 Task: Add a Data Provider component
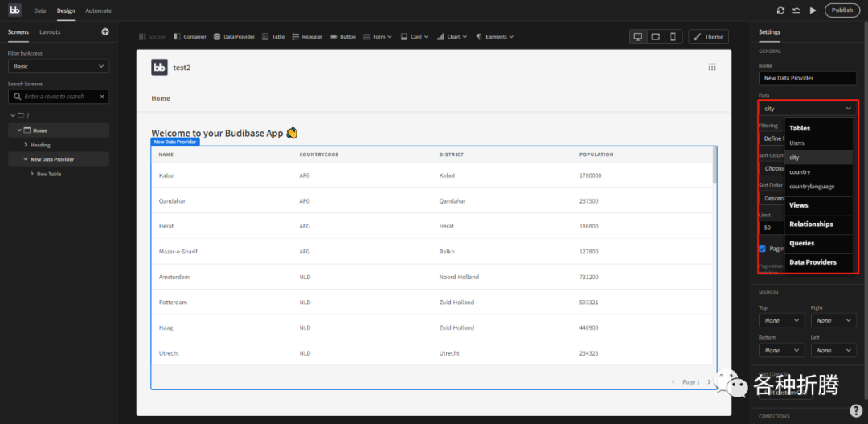pyautogui.click(x=234, y=36)
